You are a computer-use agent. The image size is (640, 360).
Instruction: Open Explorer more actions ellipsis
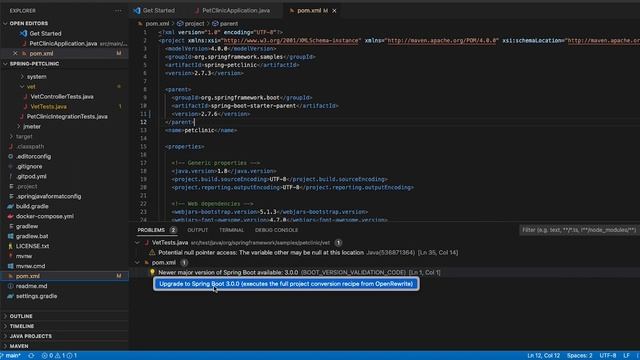pyautogui.click(x=118, y=11)
